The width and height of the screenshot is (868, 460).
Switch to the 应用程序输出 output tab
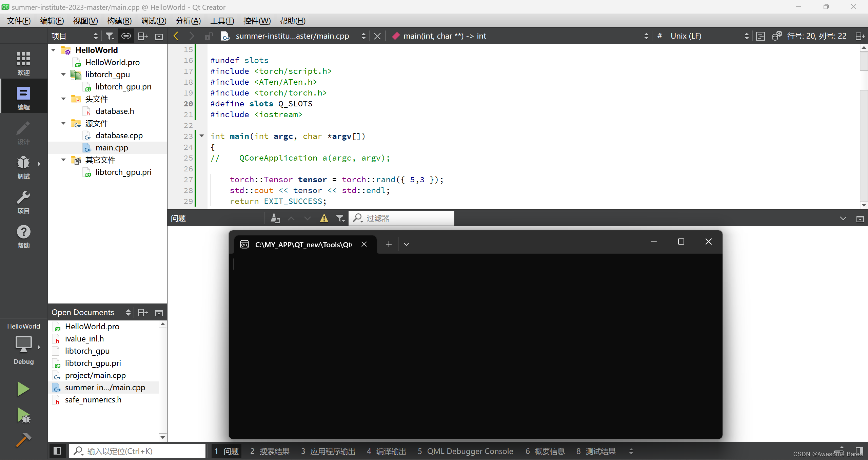tap(328, 451)
